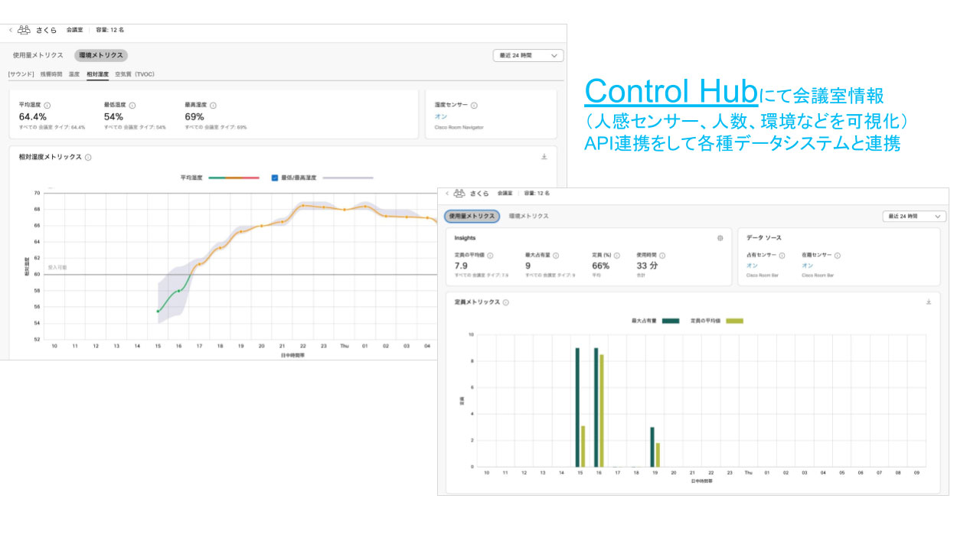Open info icon beside 相対湿度メトリックス title
Viewport: 980px width, 551px height.
[x=88, y=157]
